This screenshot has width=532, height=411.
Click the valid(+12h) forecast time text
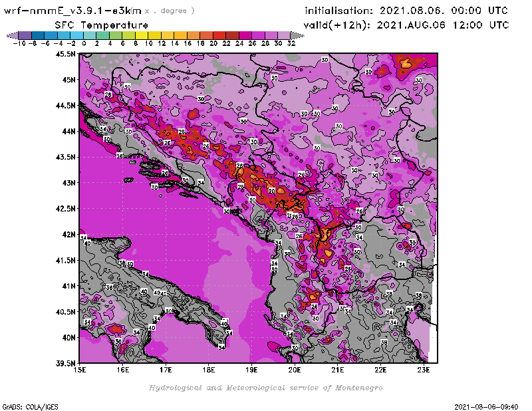point(406,25)
